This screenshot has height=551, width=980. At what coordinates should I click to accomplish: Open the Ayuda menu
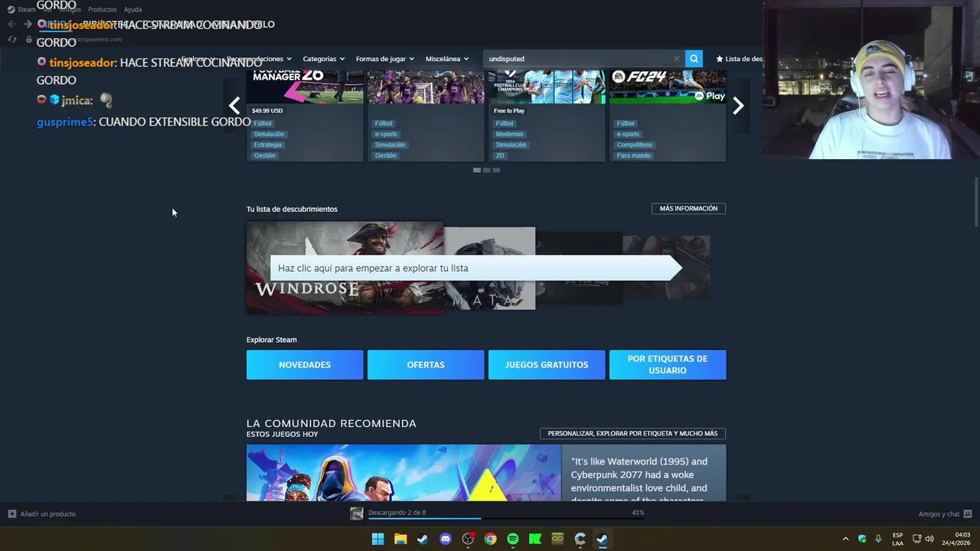click(x=132, y=9)
